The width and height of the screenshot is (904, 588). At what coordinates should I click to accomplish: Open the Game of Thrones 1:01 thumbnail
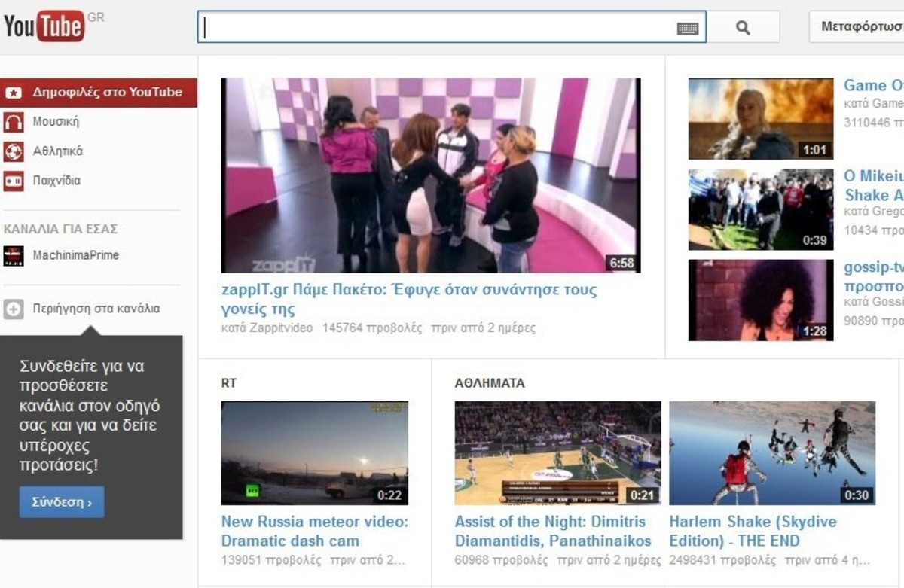pos(761,118)
